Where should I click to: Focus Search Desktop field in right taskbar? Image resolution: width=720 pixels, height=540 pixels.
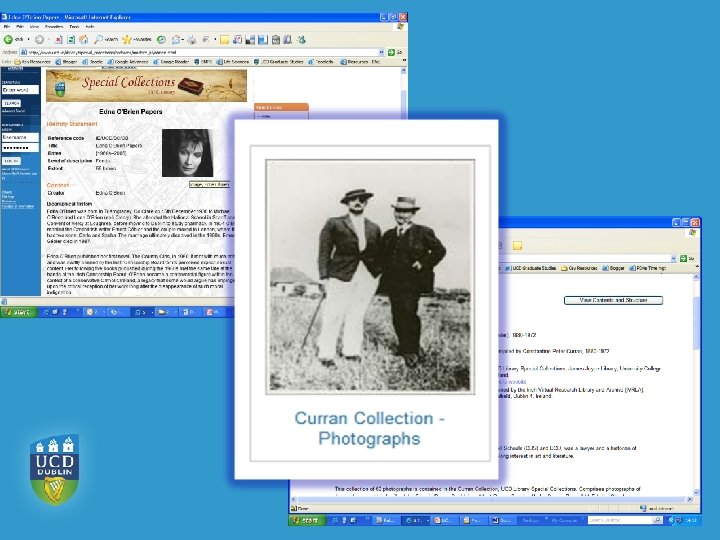click(620, 520)
